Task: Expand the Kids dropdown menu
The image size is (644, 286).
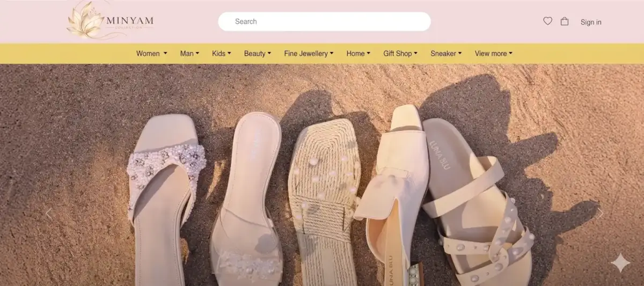Action: [222, 53]
